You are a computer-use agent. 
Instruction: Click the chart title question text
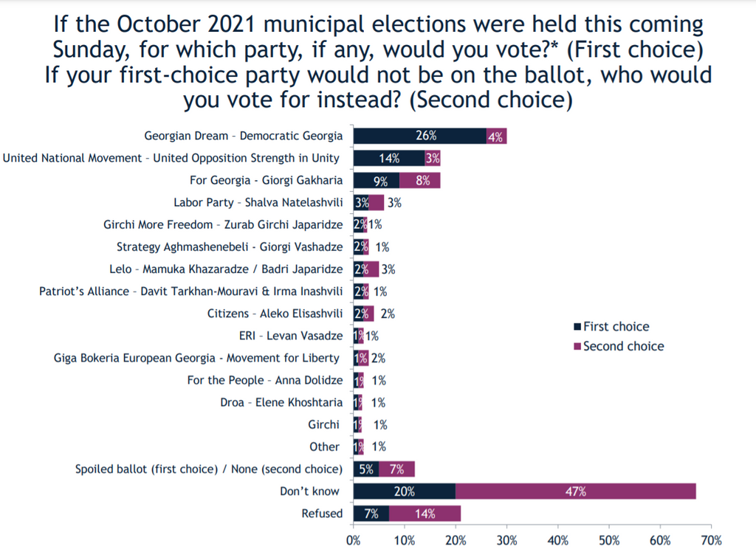pyautogui.click(x=377, y=62)
